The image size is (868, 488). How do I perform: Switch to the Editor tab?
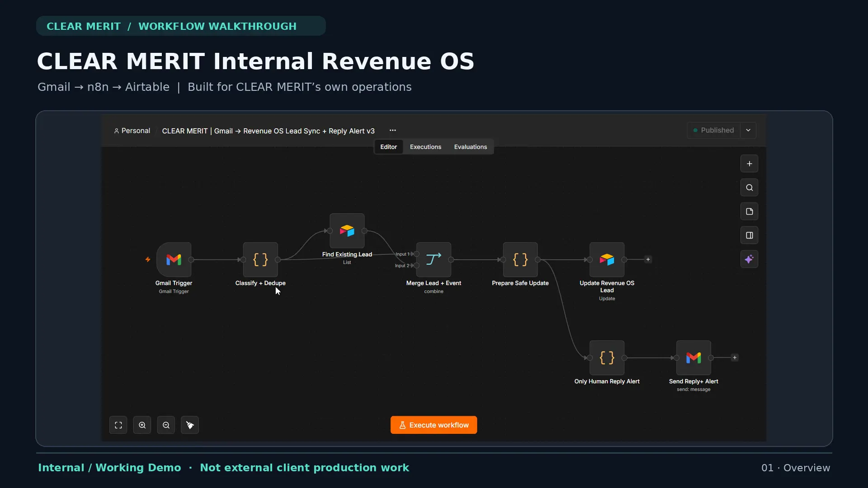coord(388,147)
